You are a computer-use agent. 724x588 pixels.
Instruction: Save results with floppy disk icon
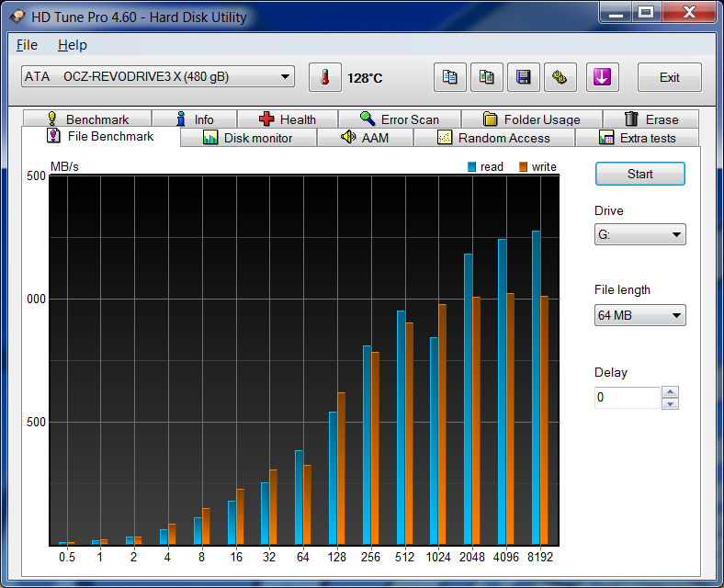524,77
